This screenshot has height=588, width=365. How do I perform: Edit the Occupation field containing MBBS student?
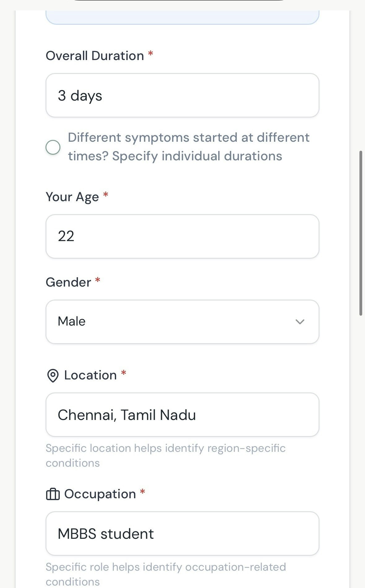coord(182,534)
